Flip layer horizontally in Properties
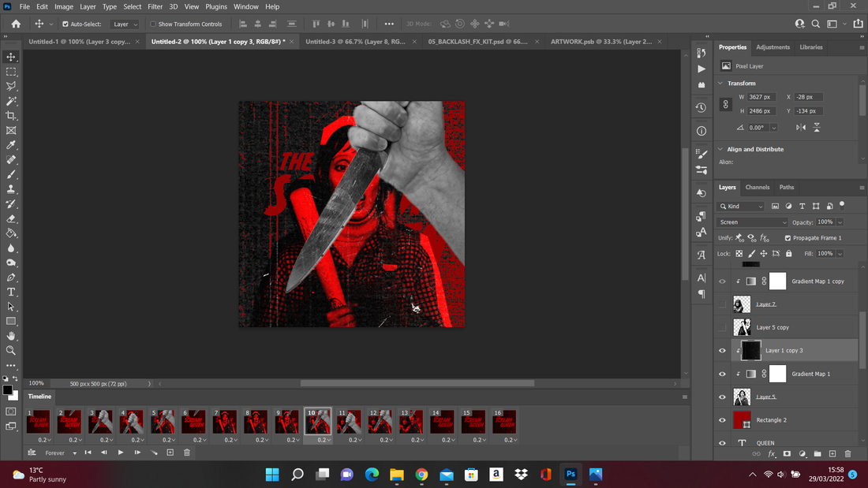This screenshot has height=488, width=868. [801, 127]
